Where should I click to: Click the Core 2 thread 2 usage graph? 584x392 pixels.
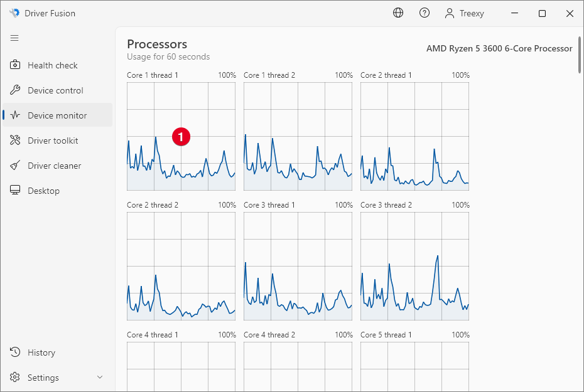(x=181, y=267)
